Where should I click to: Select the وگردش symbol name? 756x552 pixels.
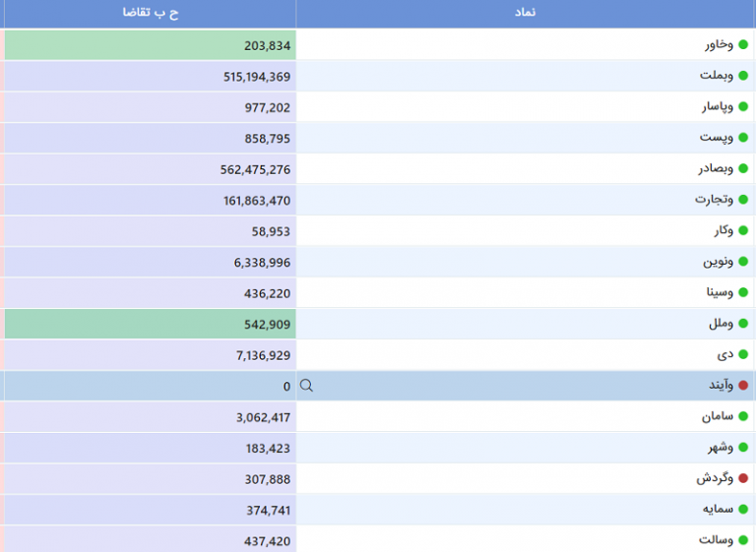715,478
